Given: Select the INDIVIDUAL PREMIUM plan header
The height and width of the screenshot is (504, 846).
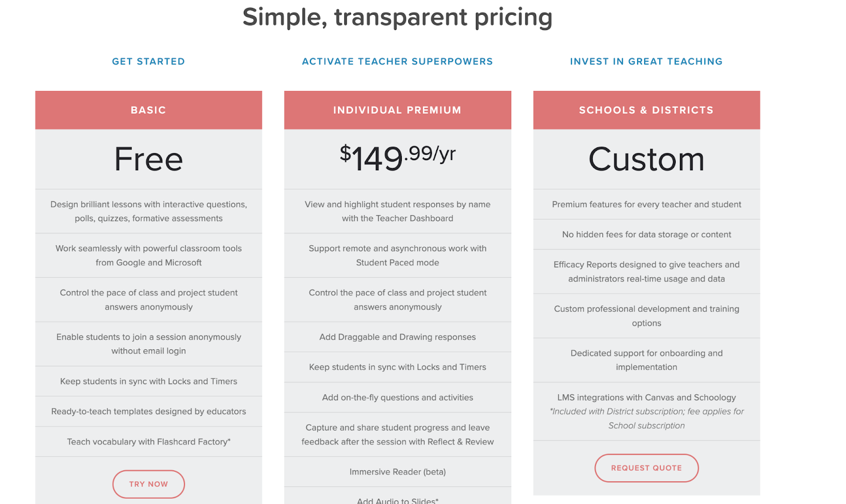Looking at the screenshot, I should (x=397, y=110).
